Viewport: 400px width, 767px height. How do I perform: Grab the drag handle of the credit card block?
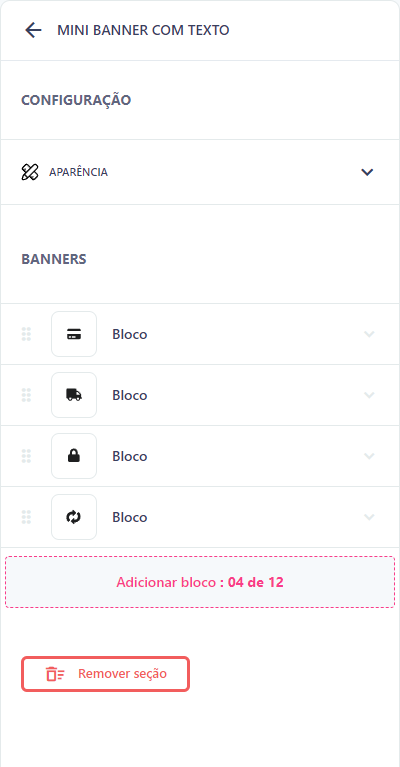pyautogui.click(x=26, y=334)
